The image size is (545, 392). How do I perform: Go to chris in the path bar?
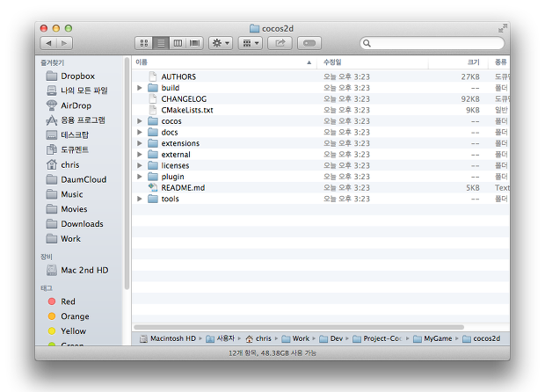point(258,338)
